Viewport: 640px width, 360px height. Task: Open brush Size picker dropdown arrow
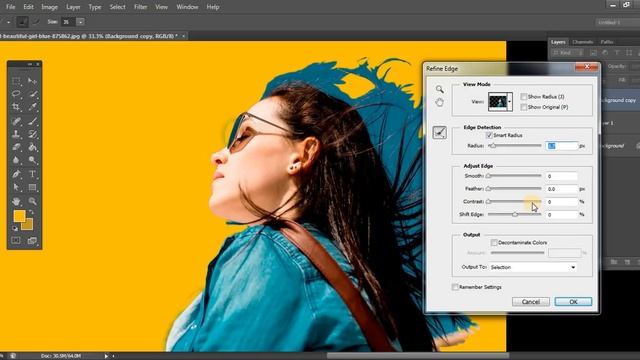pyautogui.click(x=80, y=22)
